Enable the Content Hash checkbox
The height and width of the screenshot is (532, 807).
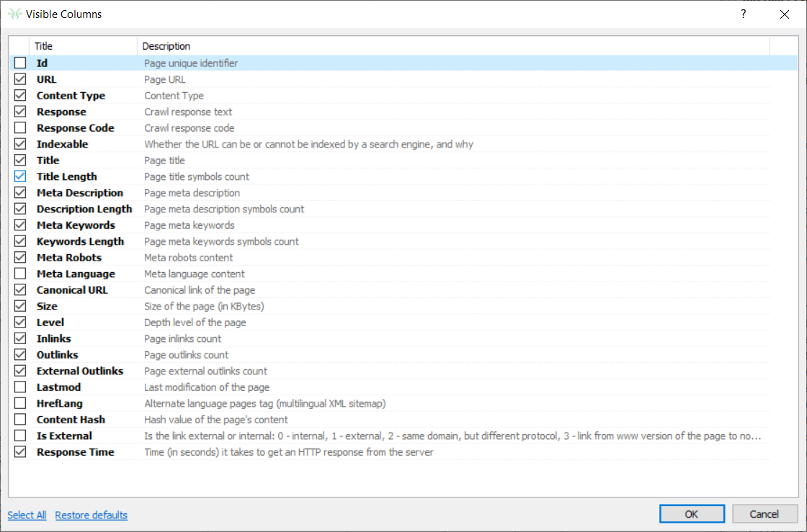pos(20,420)
